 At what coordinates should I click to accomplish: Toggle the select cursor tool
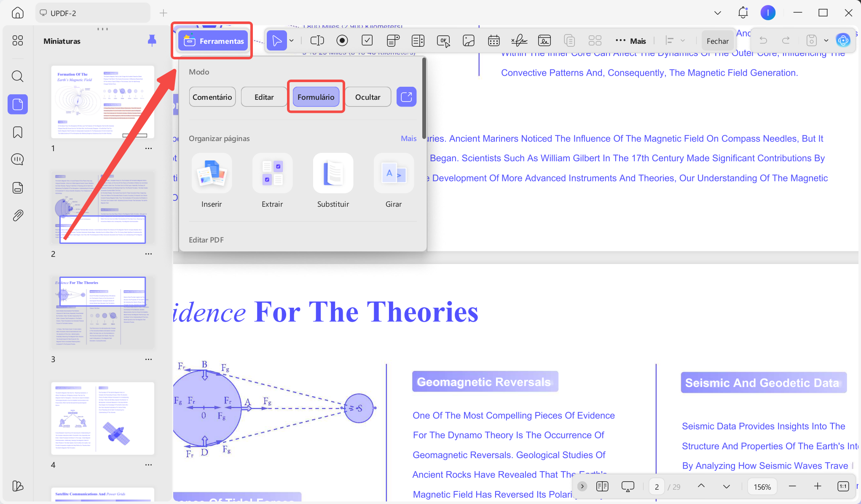[x=277, y=40]
